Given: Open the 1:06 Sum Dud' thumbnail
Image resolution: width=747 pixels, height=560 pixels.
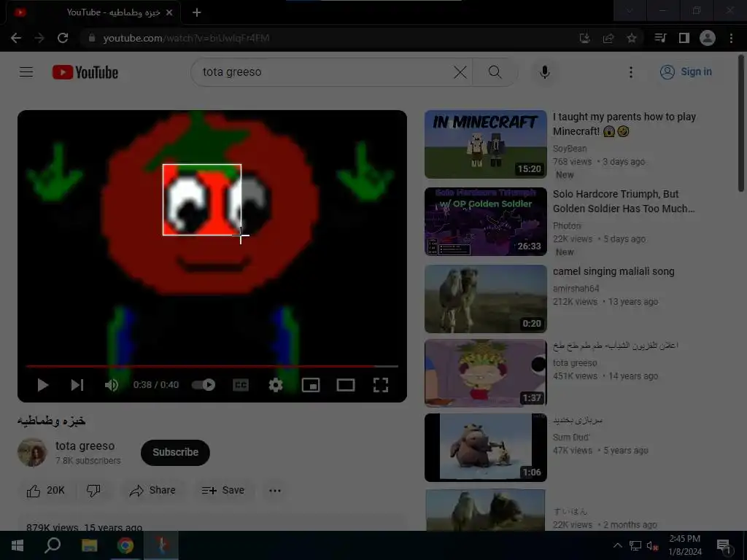Looking at the screenshot, I should click(x=485, y=448).
